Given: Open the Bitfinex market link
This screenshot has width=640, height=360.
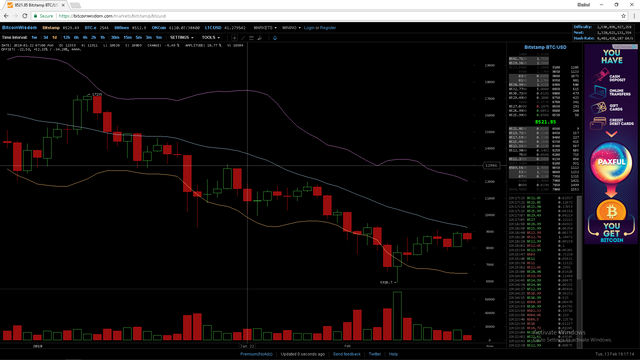Looking at the screenshot, I should point(122,28).
